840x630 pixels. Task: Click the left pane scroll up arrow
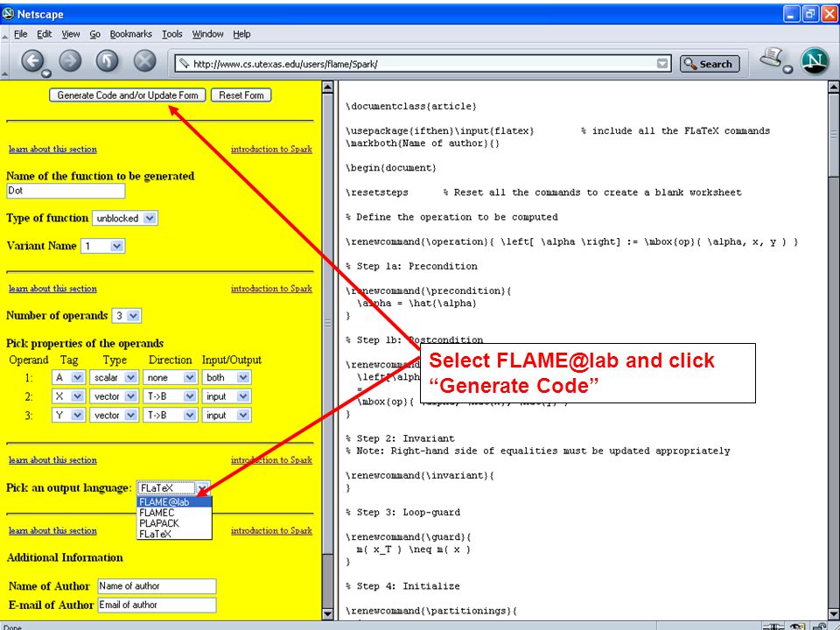pos(328,87)
